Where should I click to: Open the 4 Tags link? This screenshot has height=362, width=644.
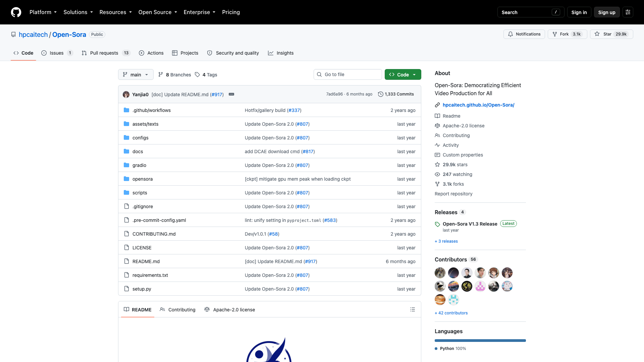[x=206, y=75]
